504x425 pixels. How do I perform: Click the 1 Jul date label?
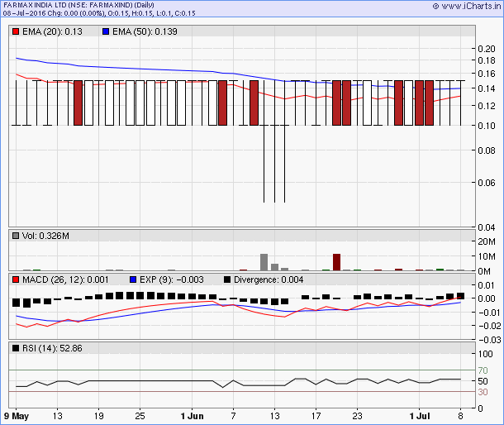420,416
